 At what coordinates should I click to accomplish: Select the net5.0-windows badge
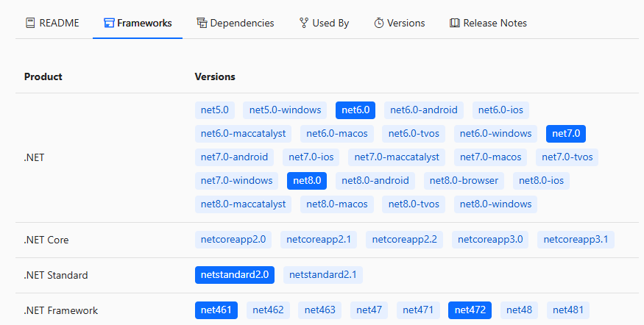(285, 110)
